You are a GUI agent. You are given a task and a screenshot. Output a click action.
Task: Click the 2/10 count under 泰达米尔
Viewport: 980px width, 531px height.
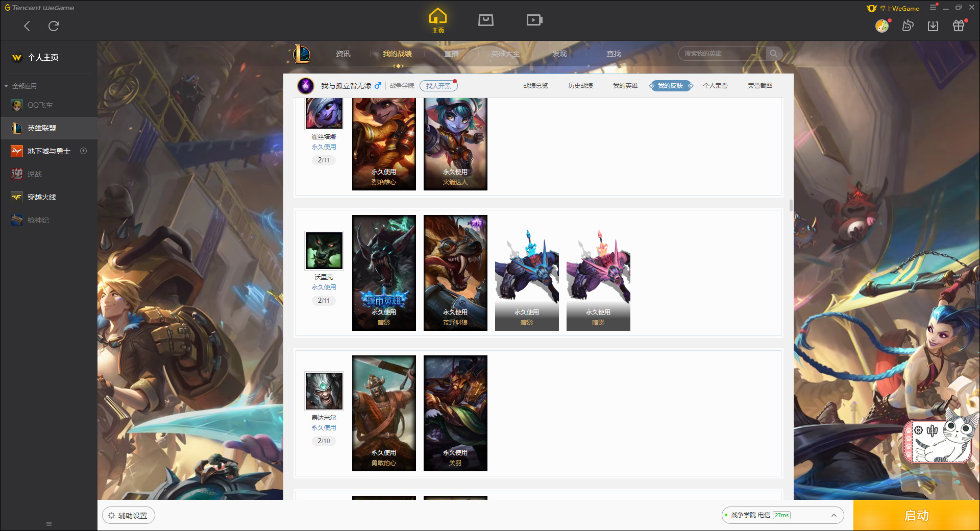click(x=324, y=441)
